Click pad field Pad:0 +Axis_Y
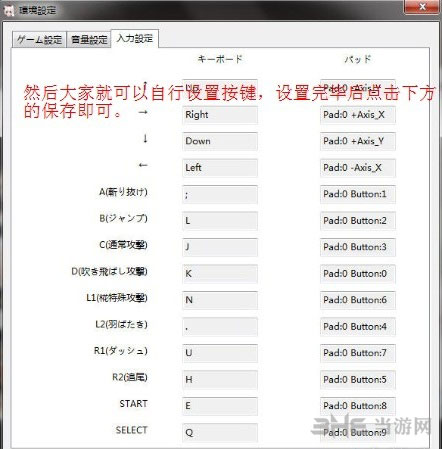442x449 pixels. pyautogui.click(x=358, y=141)
